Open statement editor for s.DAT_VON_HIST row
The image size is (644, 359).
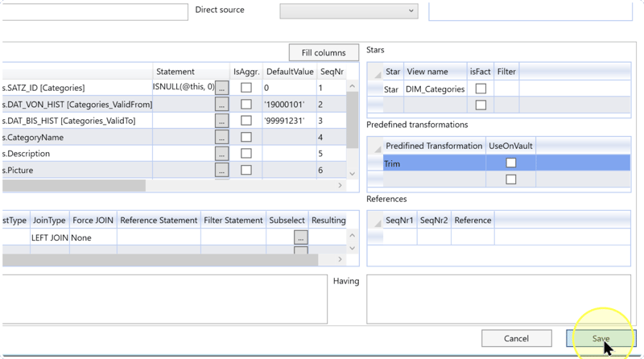[222, 105]
